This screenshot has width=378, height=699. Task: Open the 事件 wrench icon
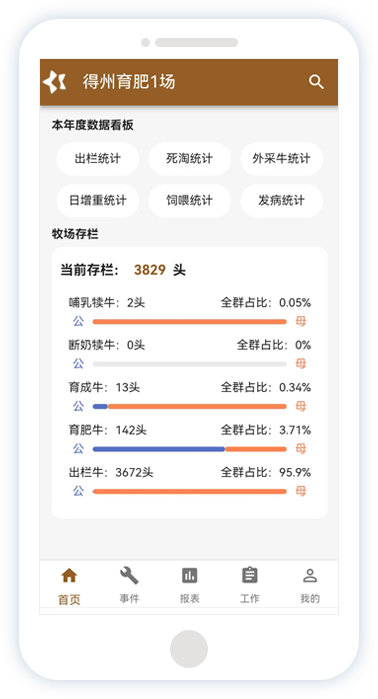129,576
